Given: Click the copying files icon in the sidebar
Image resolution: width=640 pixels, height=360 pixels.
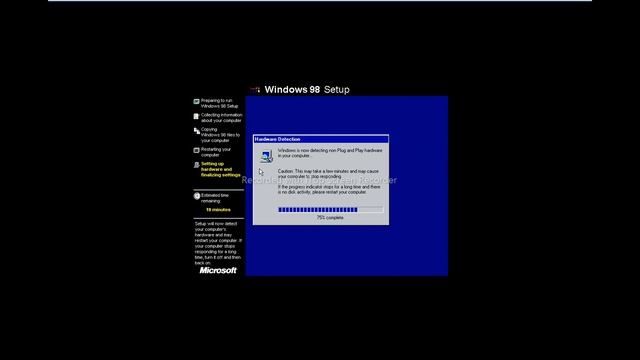Looking at the screenshot, I should (x=196, y=131).
